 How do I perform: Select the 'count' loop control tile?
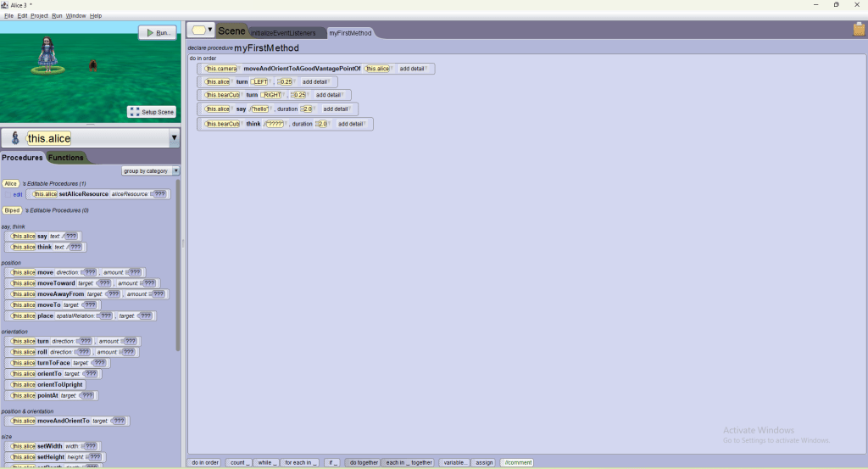[x=239, y=462]
